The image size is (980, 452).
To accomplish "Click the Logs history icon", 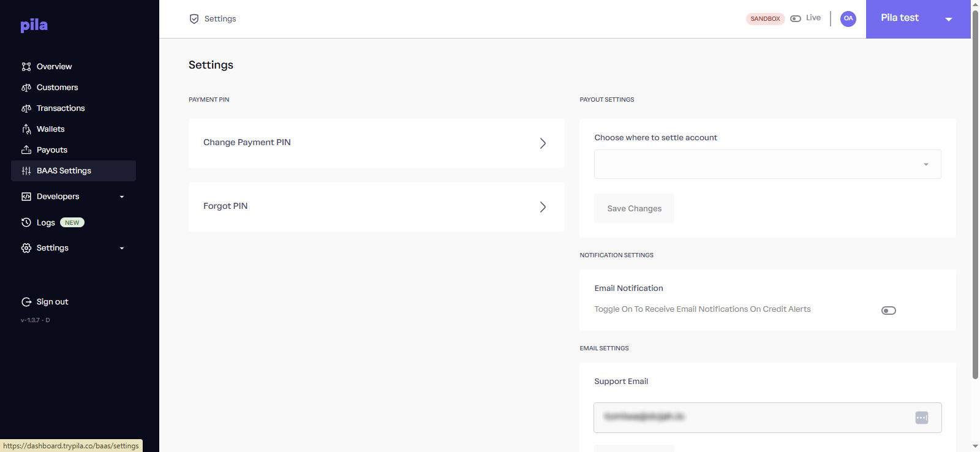I will (26, 222).
